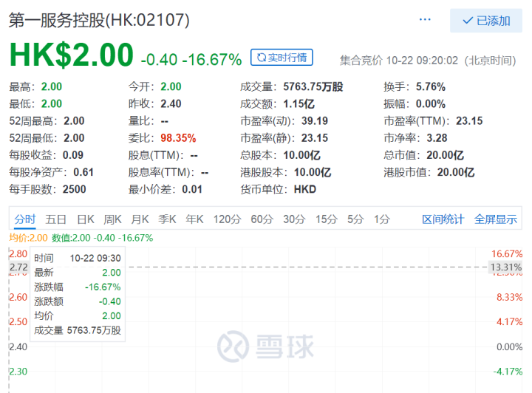Click the 每手股数 2500 value
Image resolution: width=532 pixels, height=393 pixels.
pos(74,189)
